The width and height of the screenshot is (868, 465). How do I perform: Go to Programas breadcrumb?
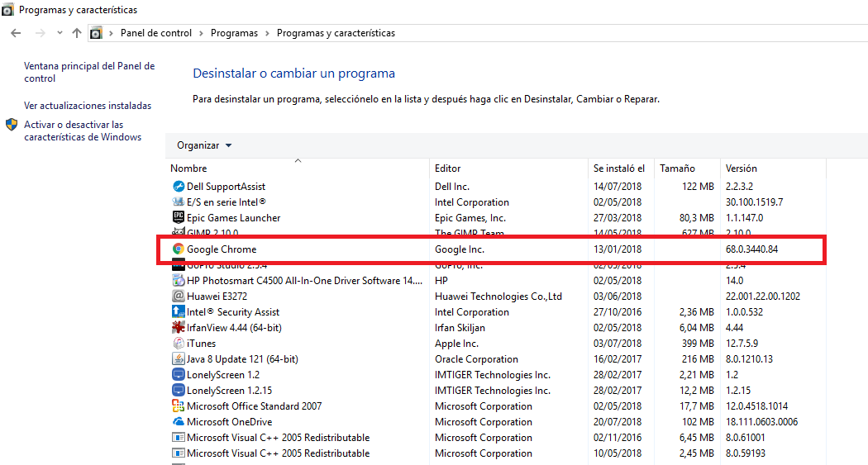click(234, 33)
